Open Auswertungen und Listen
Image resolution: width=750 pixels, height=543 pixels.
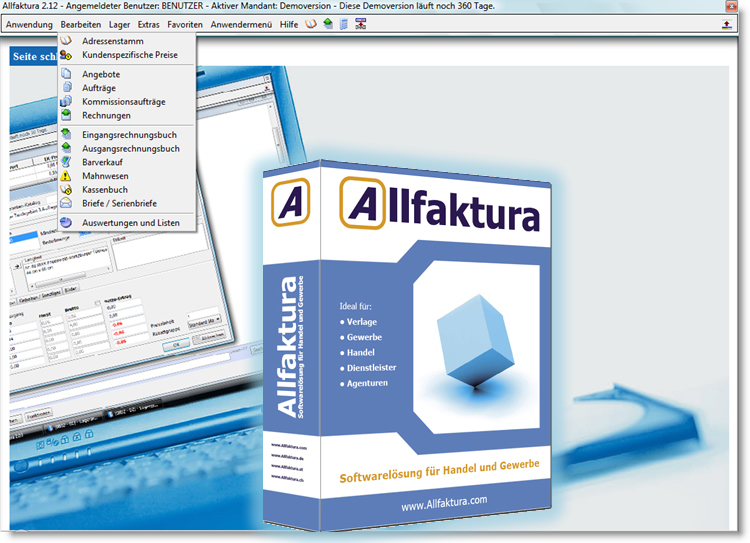[127, 223]
